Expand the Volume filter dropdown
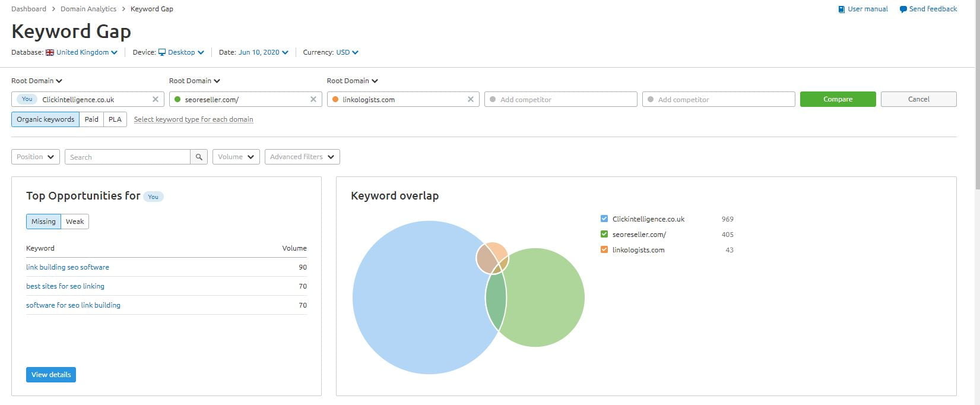This screenshot has height=405, width=980. coord(236,157)
